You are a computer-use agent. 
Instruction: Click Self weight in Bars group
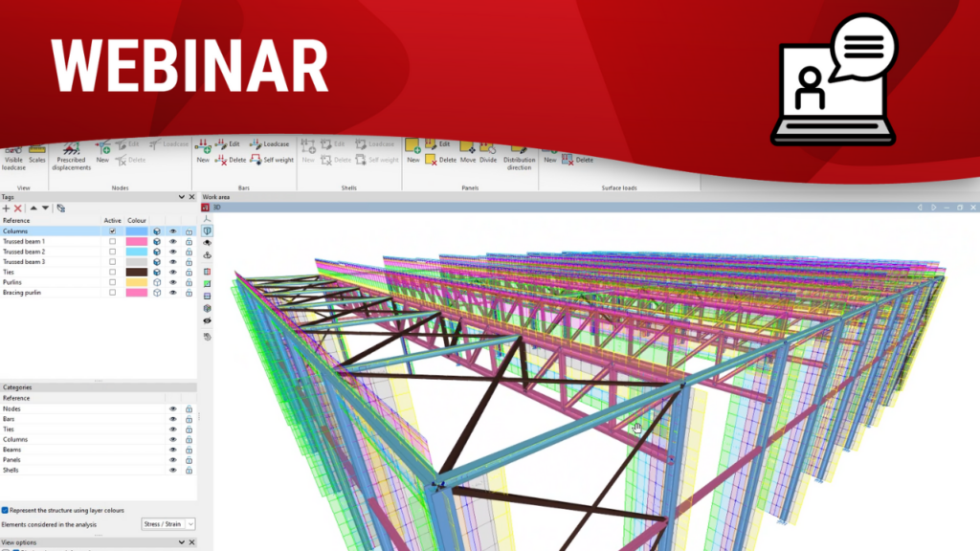coord(272,160)
